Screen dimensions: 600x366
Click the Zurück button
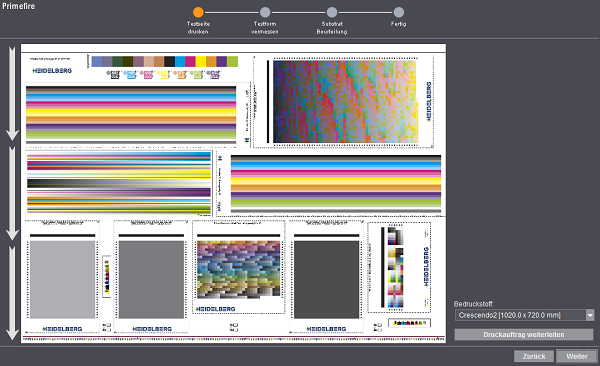(x=534, y=356)
